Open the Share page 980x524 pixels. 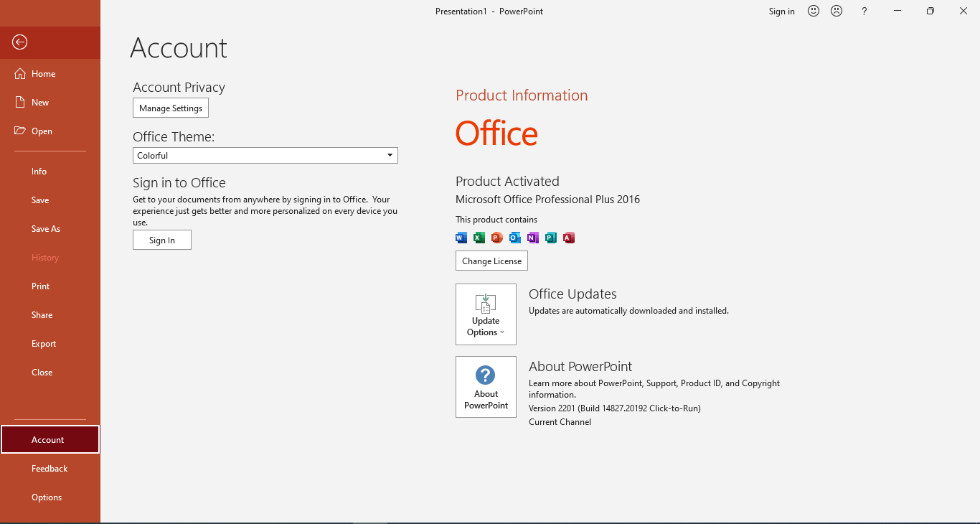coord(50,315)
